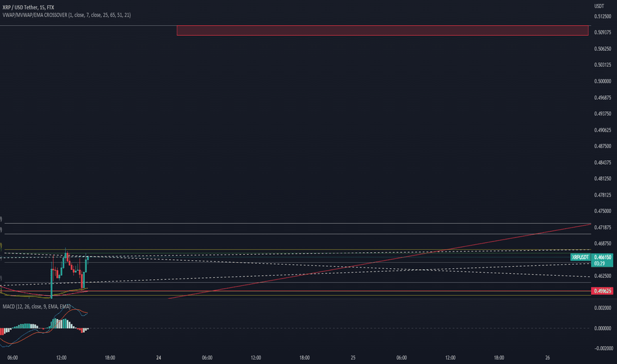Click the MACD axis value -0.002000
The image size is (617, 364).
[x=602, y=348]
